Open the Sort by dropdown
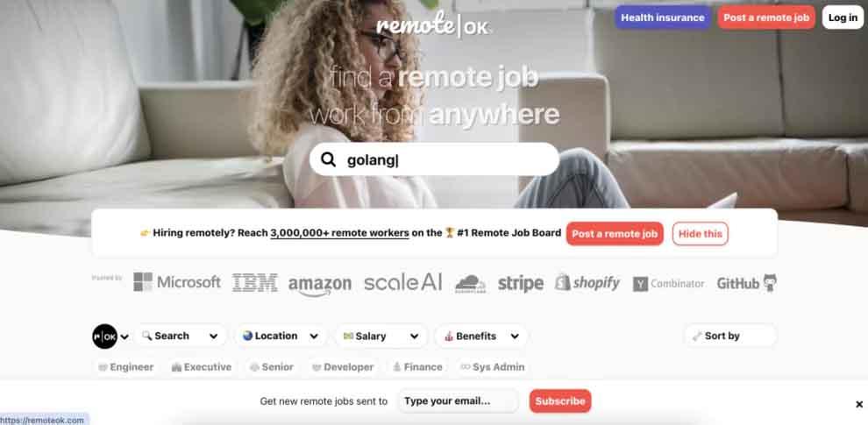This screenshot has width=868, height=425. [x=730, y=336]
